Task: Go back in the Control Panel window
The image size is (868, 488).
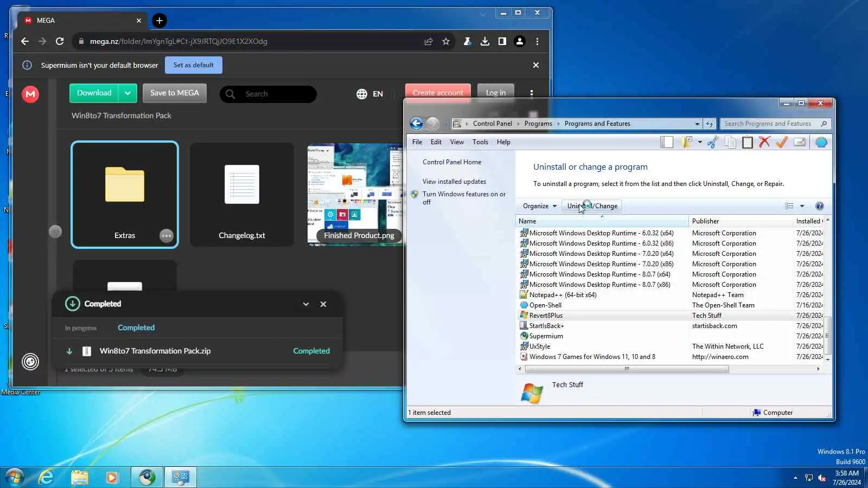Action: 416,124
